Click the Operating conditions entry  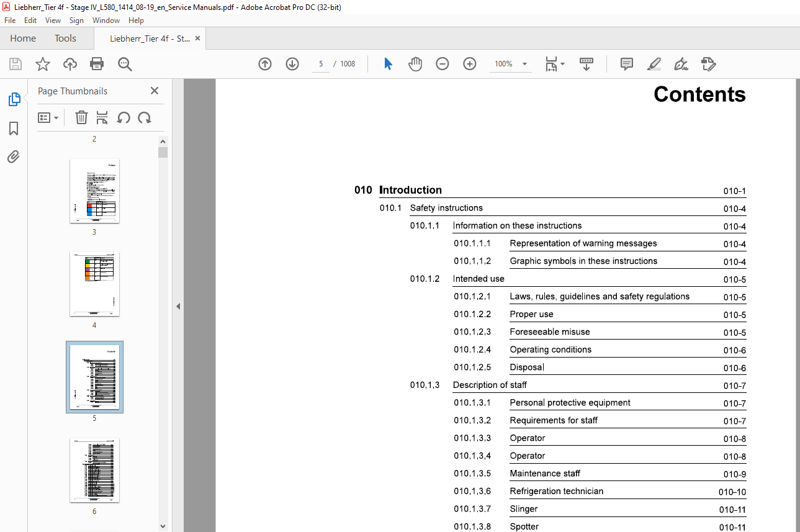pyautogui.click(x=551, y=349)
